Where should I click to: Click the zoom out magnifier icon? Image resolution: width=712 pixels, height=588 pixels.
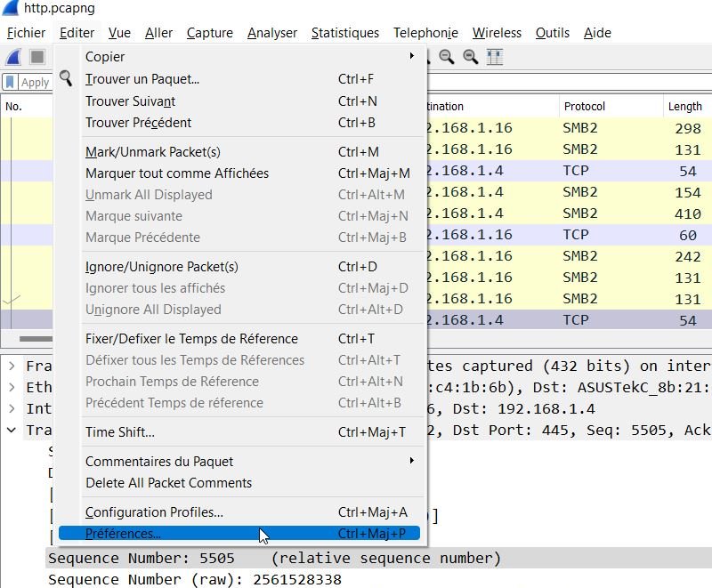tap(446, 57)
